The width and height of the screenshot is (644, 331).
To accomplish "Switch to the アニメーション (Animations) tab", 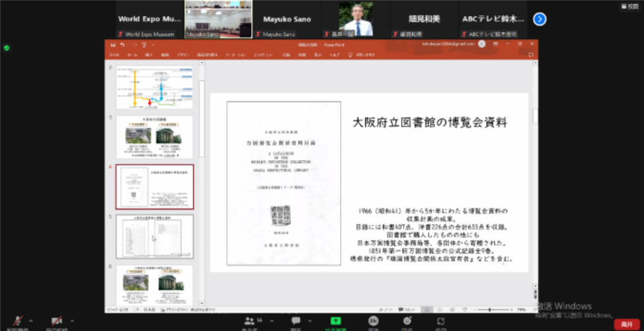I will pos(236,54).
